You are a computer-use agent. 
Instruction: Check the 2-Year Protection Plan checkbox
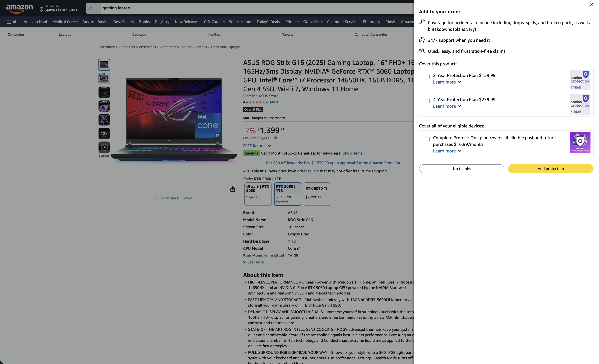point(427,77)
